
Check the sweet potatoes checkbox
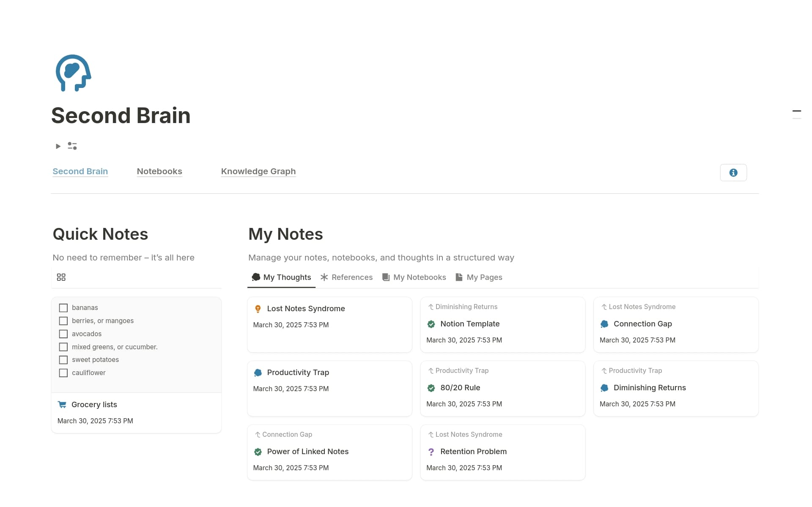click(x=63, y=360)
